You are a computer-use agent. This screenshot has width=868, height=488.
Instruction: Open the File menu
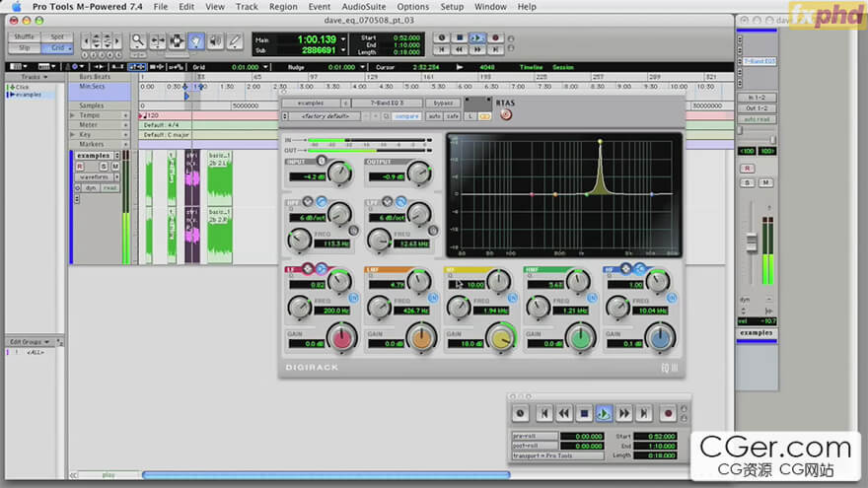161,7
